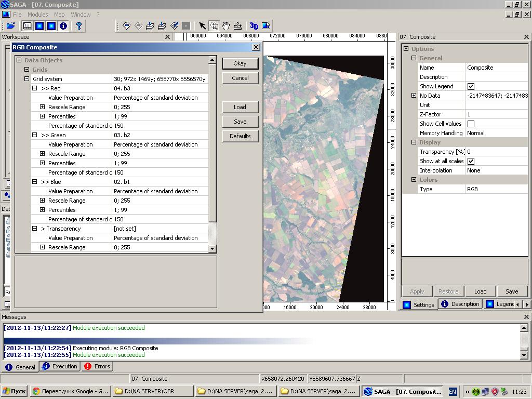Toggle the Show Legend checkbox
532x399 pixels.
[471, 86]
